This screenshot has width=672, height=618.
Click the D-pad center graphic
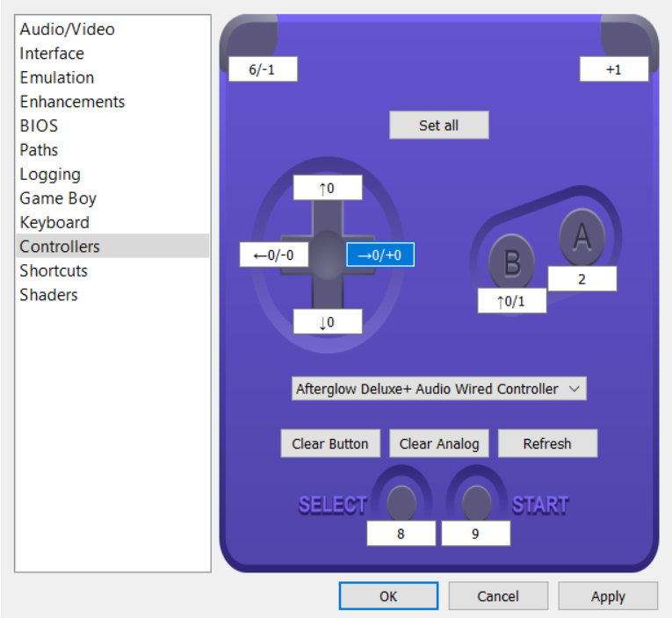[x=327, y=255]
